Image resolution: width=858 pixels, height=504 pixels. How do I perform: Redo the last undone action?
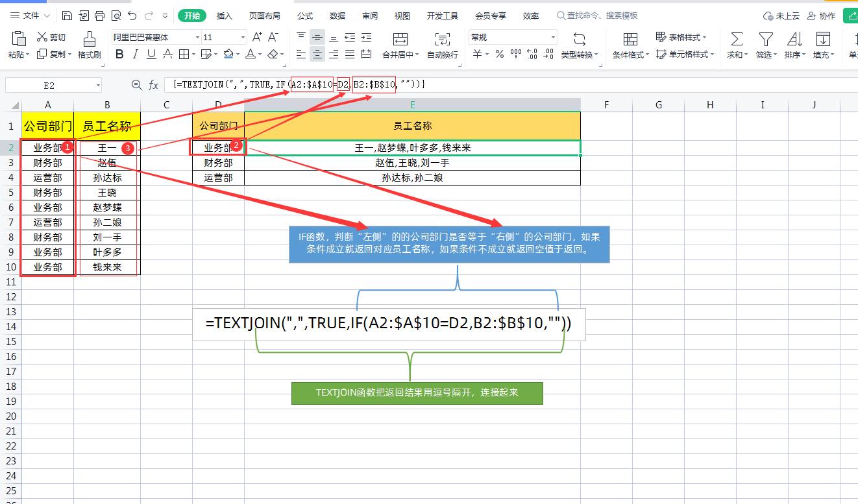[149, 16]
